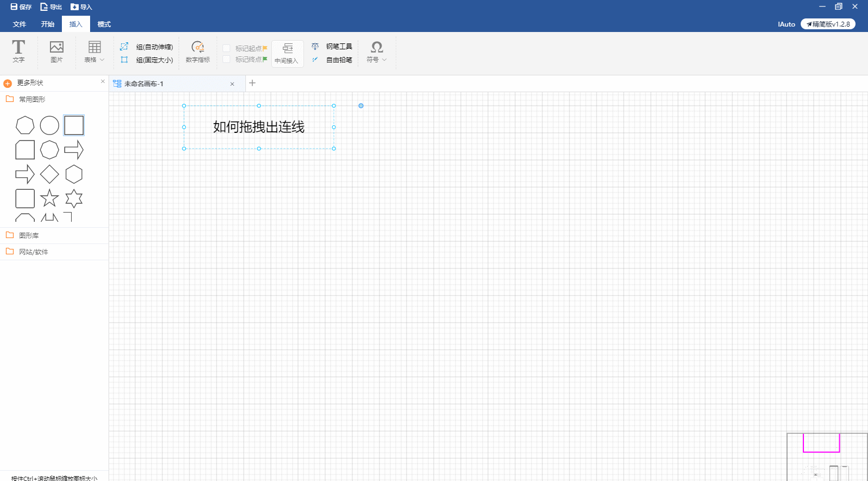Expand the 网站/软件 folder

33,252
